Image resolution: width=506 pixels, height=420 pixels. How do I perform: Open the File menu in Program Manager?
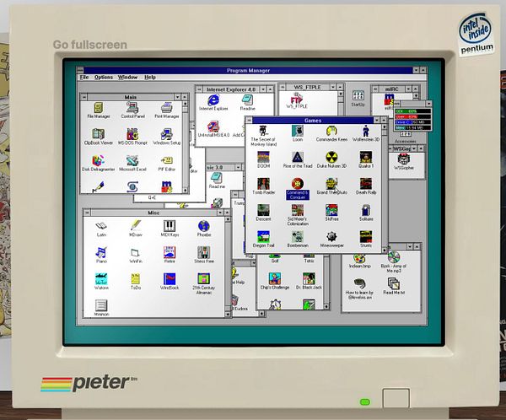[x=84, y=77]
